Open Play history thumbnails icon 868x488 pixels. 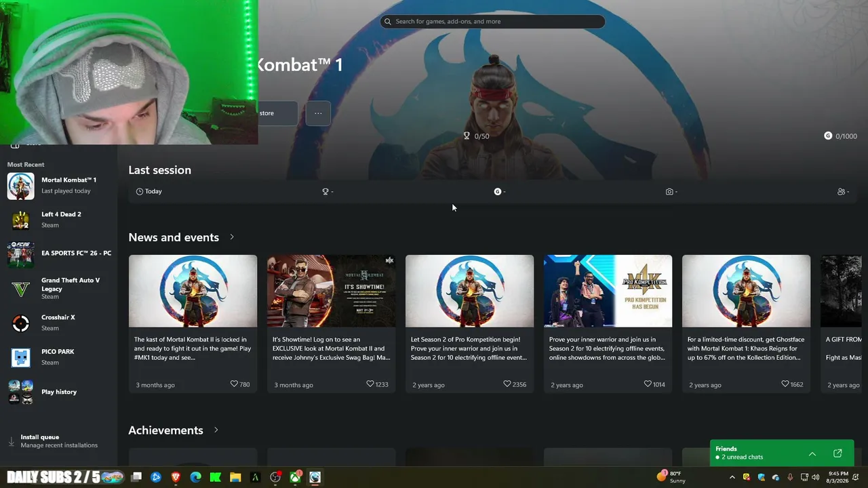[20, 392]
